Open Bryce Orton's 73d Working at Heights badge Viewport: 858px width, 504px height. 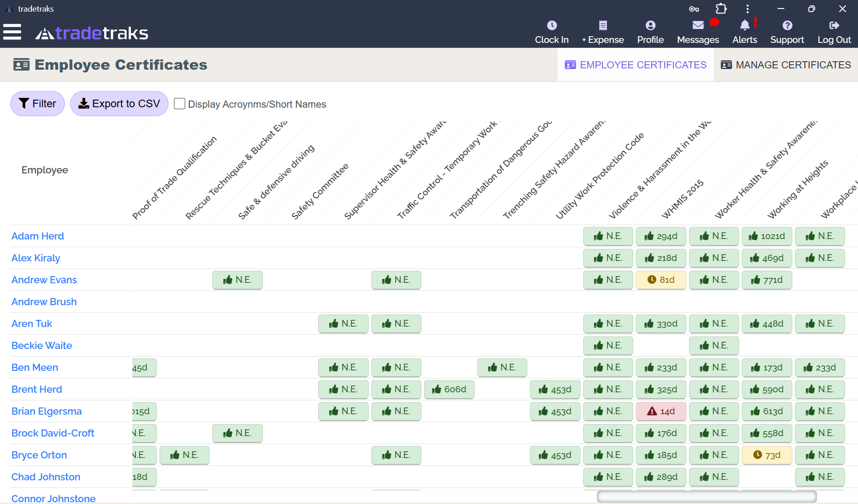click(x=767, y=455)
